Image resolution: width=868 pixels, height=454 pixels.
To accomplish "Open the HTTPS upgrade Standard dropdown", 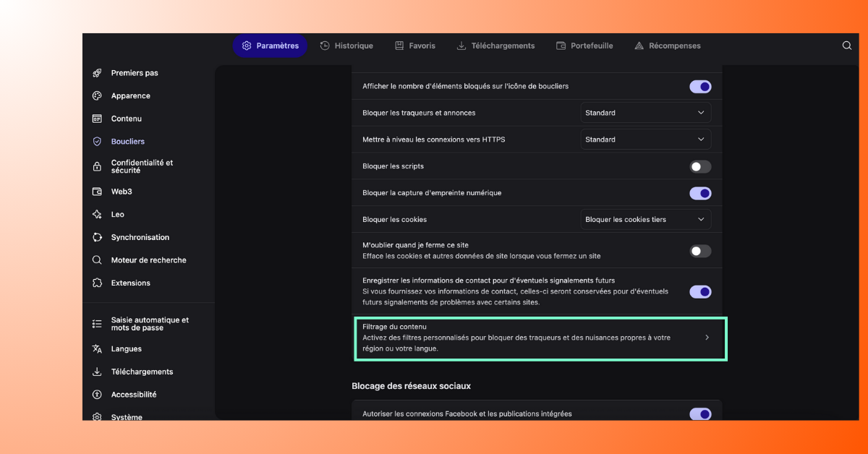I will pos(645,140).
